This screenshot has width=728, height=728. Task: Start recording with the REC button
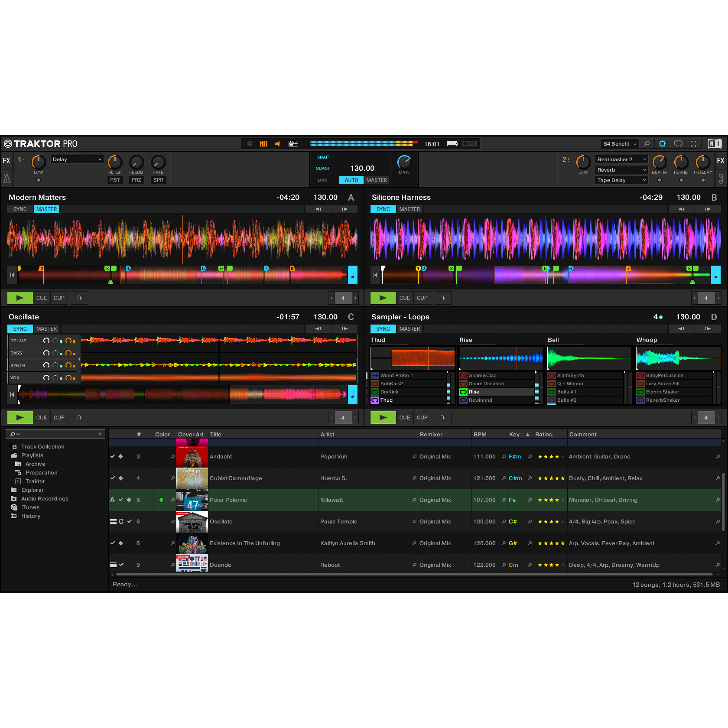470,144
